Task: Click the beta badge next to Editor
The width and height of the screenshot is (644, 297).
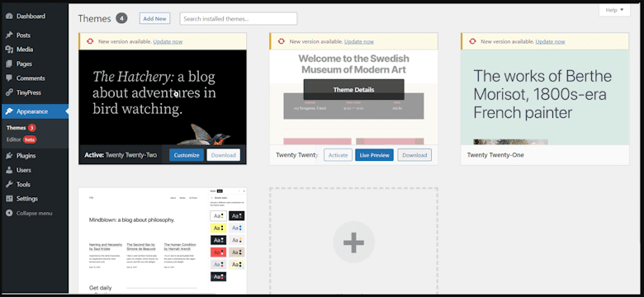Action: click(x=30, y=140)
